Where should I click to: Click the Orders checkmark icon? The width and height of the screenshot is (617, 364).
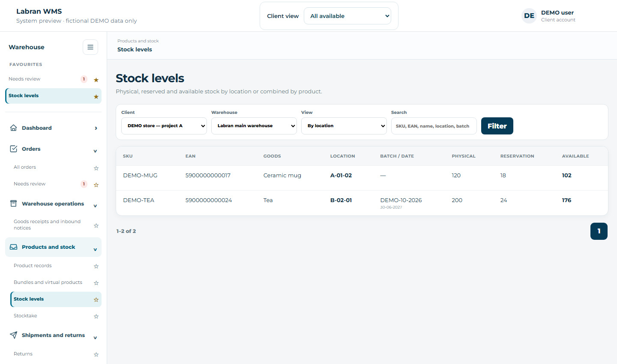14,149
